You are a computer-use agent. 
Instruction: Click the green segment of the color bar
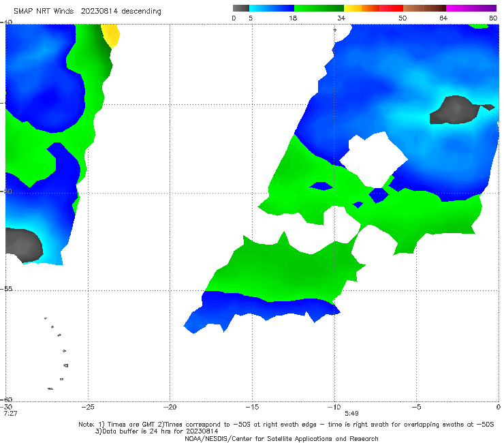coord(319,8)
